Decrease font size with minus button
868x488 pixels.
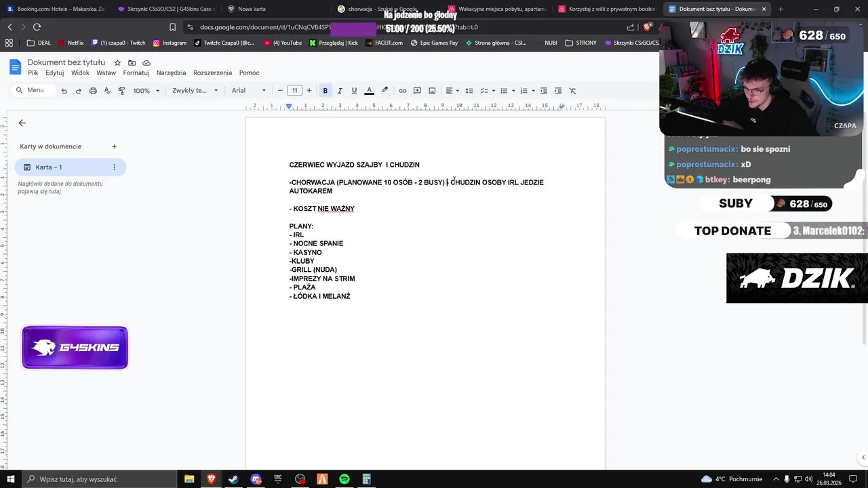tap(280, 91)
